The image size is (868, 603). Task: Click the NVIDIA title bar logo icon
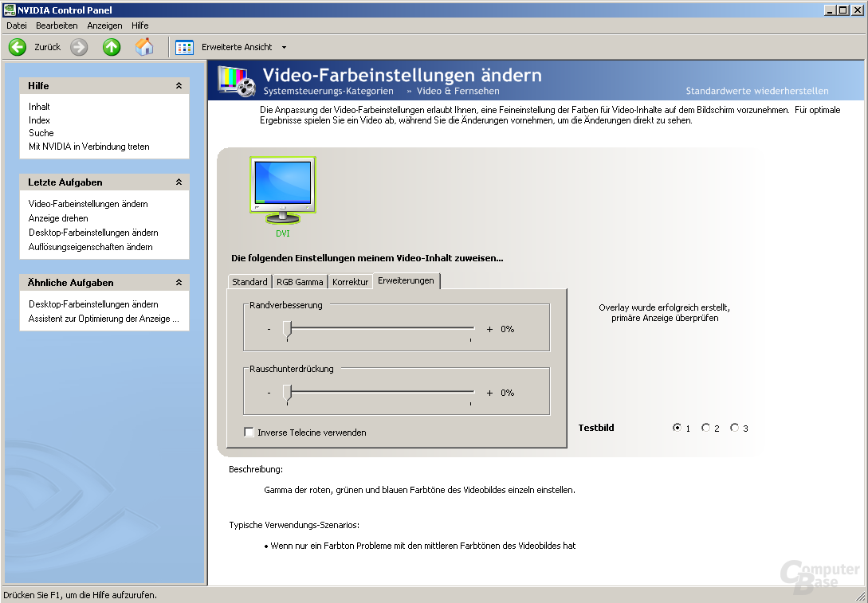click(9, 10)
